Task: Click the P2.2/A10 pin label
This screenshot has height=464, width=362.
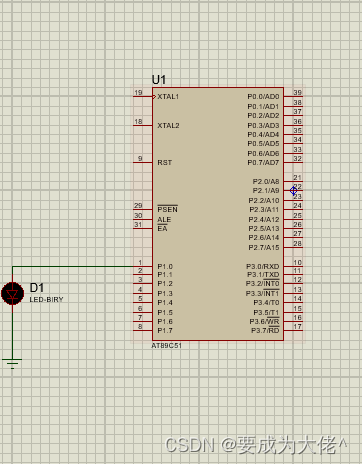Action: pyautogui.click(x=264, y=200)
